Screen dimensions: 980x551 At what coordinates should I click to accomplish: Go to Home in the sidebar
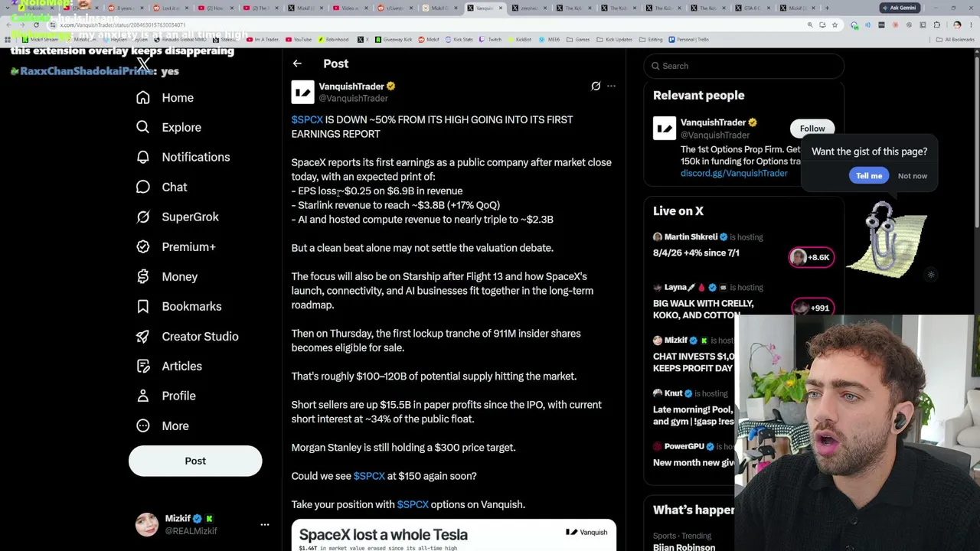coord(165,98)
